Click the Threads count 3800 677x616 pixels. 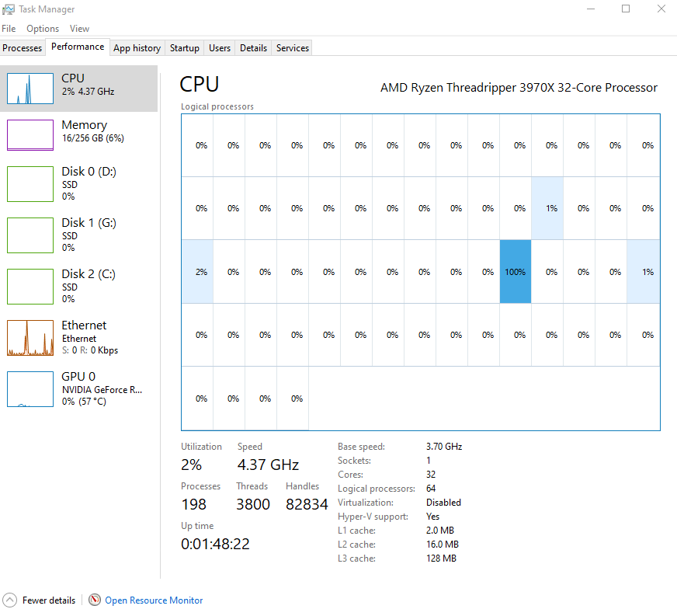pyautogui.click(x=253, y=504)
